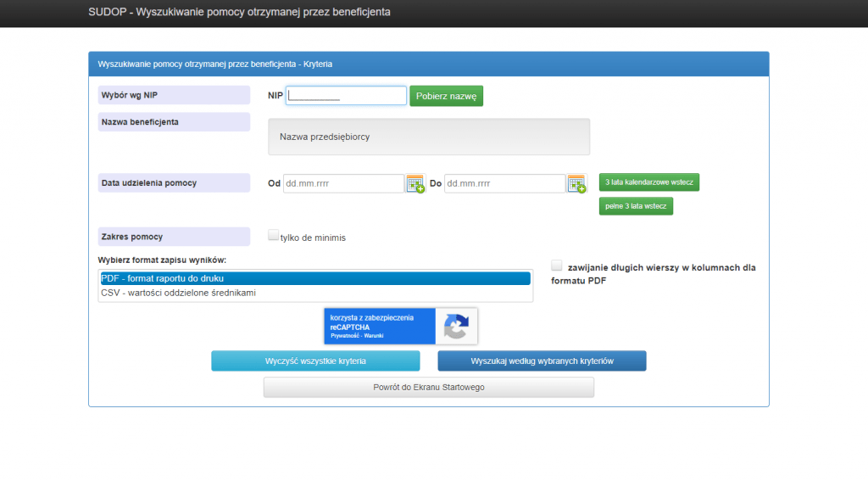Click the NIP input field
The image size is (868, 481).
[x=346, y=96]
